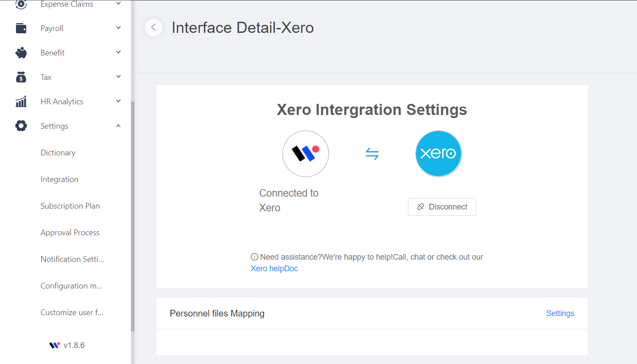The height and width of the screenshot is (364, 637).
Task: Open the Dictionary settings page
Action: click(58, 153)
